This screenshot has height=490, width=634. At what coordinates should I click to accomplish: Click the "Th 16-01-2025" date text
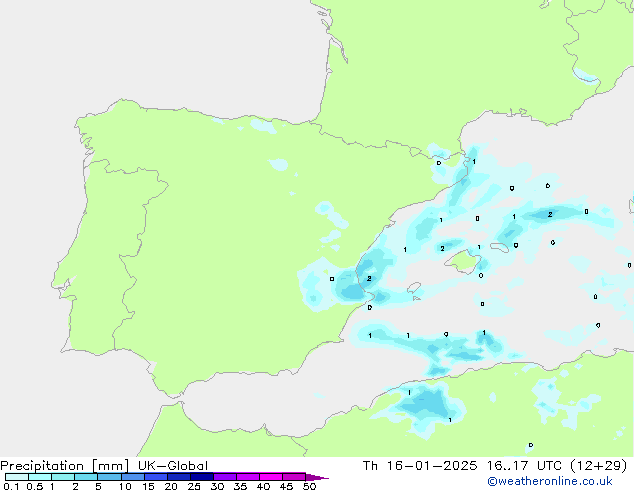[x=420, y=466]
